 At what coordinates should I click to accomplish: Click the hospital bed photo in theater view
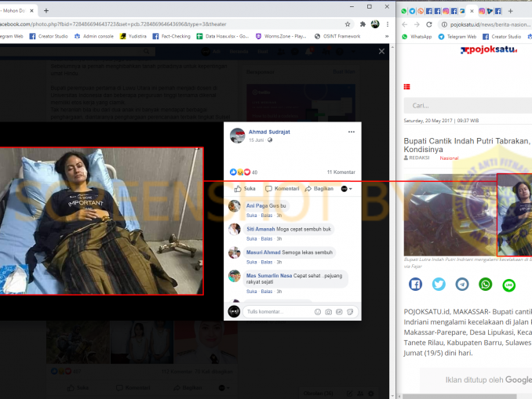coord(101,221)
